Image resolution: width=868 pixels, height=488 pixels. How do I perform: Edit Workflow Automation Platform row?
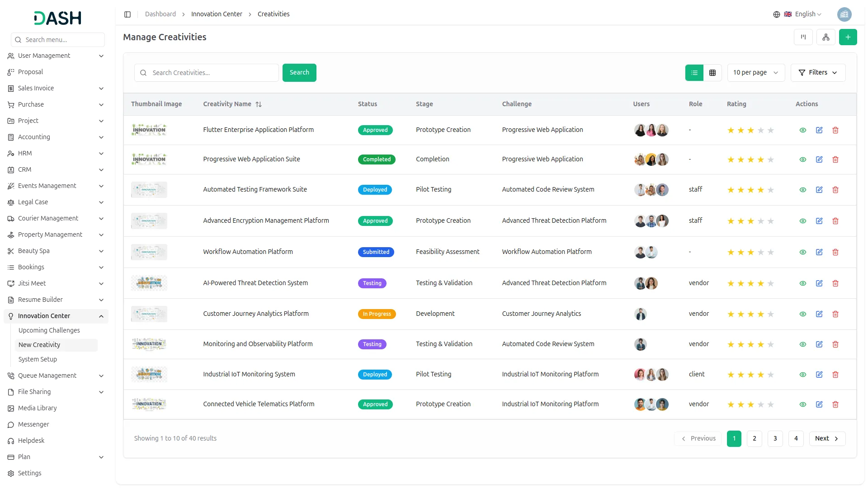tap(819, 252)
